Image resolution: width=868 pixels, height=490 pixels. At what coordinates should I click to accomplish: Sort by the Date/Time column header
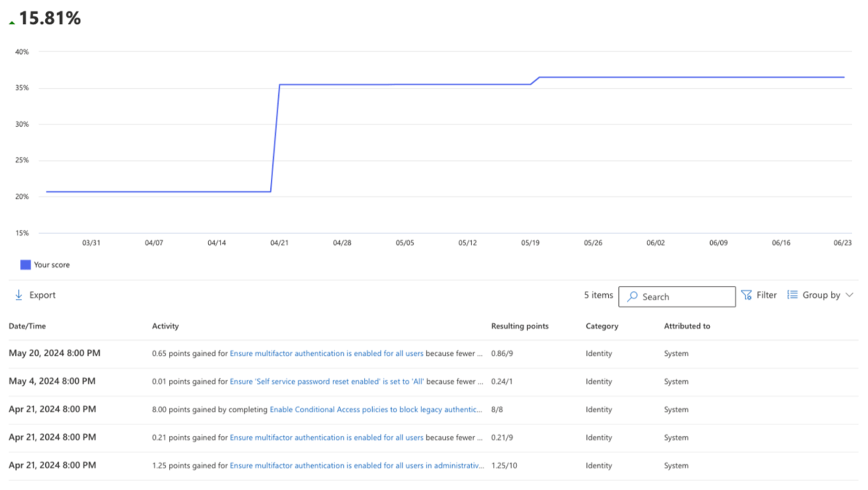click(27, 326)
